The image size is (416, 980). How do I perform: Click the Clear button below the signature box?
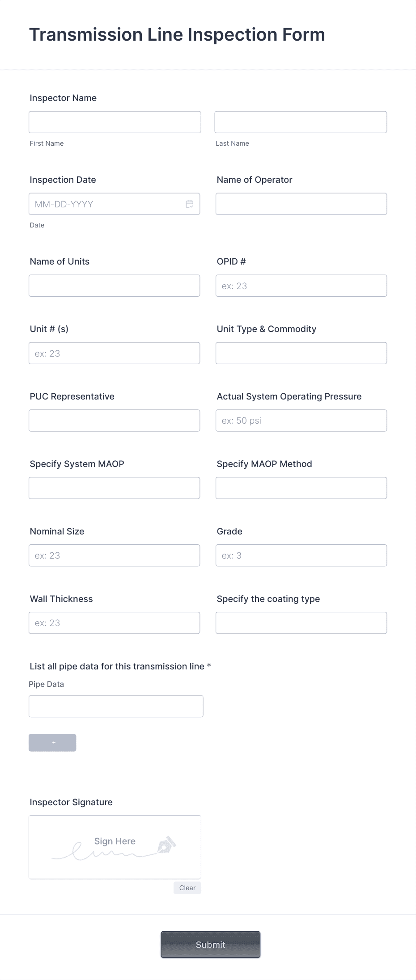click(x=187, y=887)
